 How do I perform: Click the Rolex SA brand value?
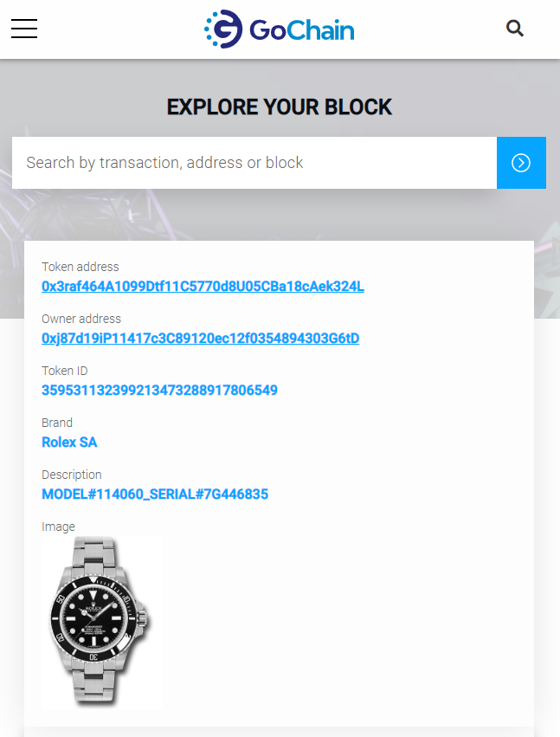click(69, 442)
